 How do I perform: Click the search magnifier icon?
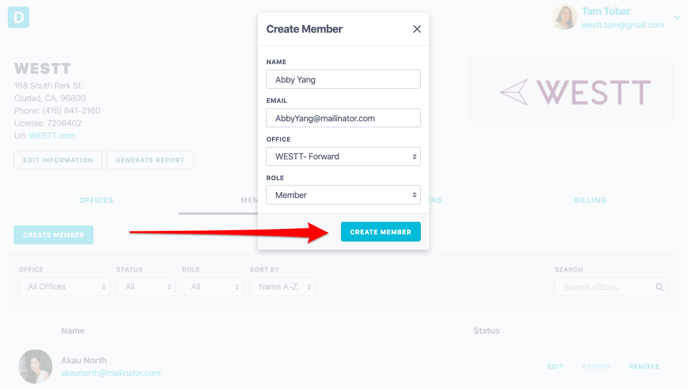(659, 287)
